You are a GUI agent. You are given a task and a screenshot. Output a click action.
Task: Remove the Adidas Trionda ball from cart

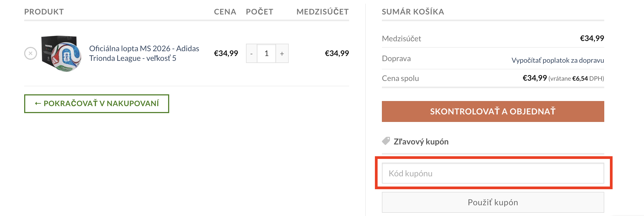[x=31, y=53]
